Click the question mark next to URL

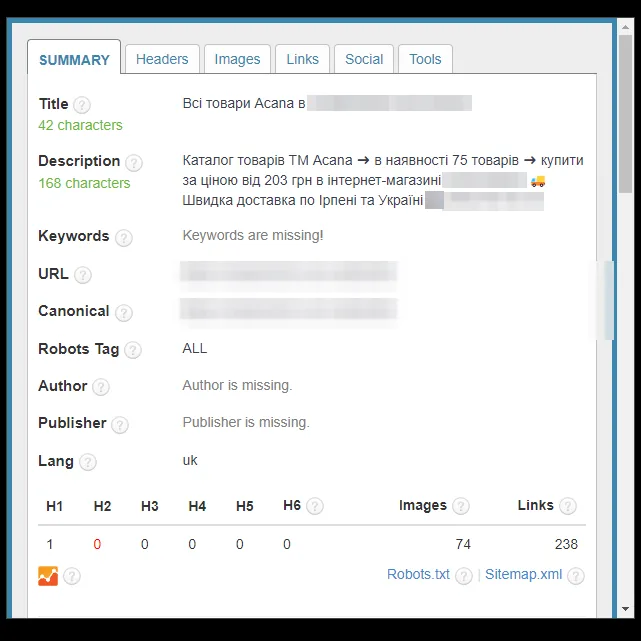[x=83, y=275]
